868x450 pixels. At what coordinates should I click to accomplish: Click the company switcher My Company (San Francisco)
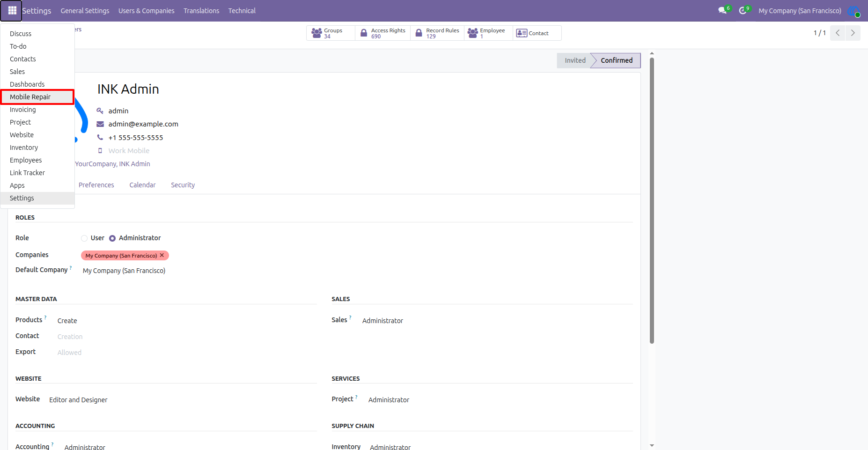[x=800, y=11]
